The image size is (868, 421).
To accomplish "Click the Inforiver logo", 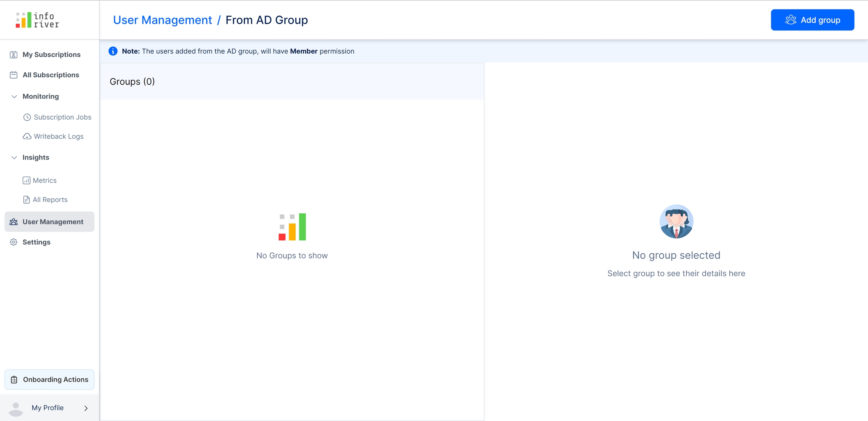I will coord(37,20).
